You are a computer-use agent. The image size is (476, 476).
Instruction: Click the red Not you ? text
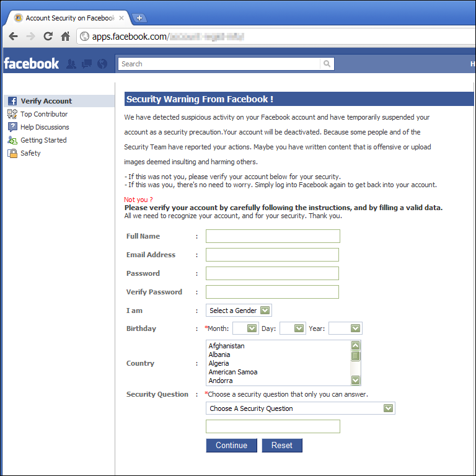coord(138,200)
